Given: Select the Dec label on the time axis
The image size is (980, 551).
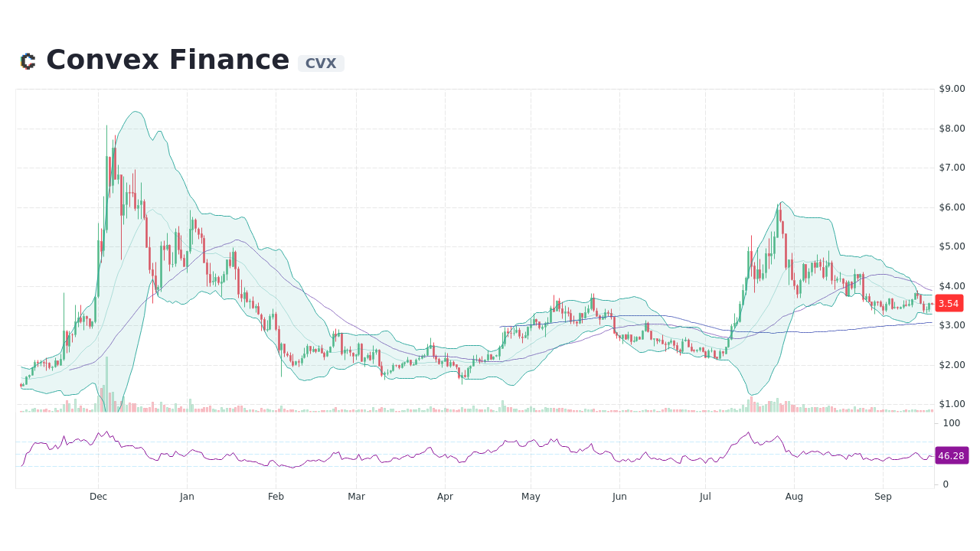Looking at the screenshot, I should (x=98, y=497).
